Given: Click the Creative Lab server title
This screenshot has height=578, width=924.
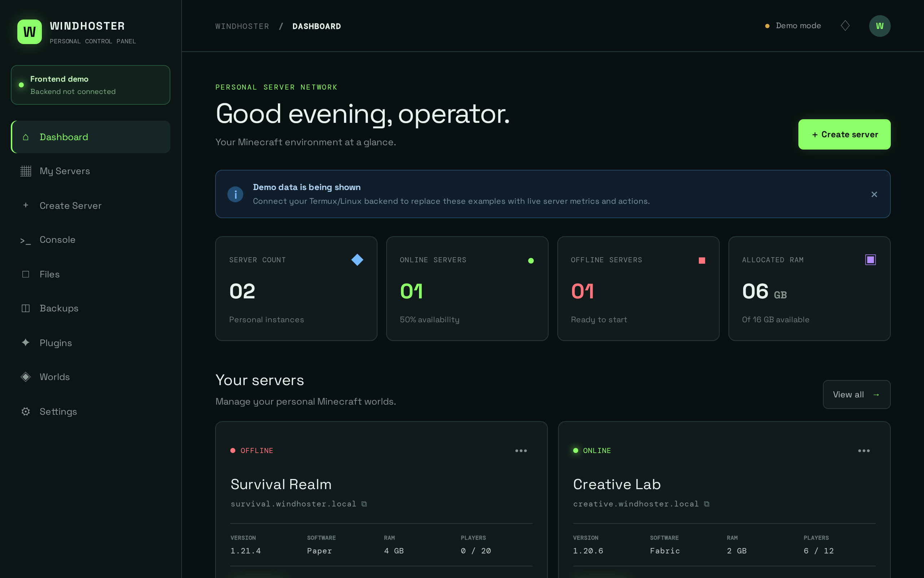Looking at the screenshot, I should point(616,484).
